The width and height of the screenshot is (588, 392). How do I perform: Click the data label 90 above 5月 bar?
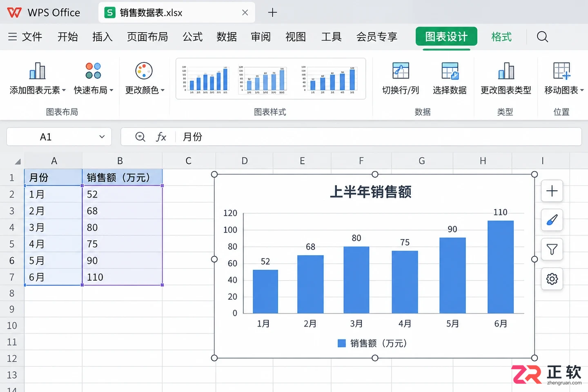pyautogui.click(x=452, y=229)
